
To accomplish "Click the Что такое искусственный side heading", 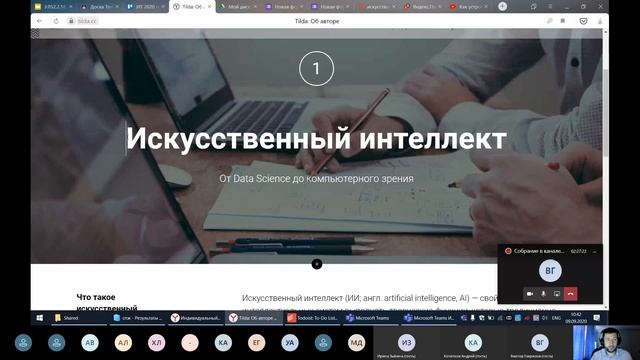I will tap(107, 302).
